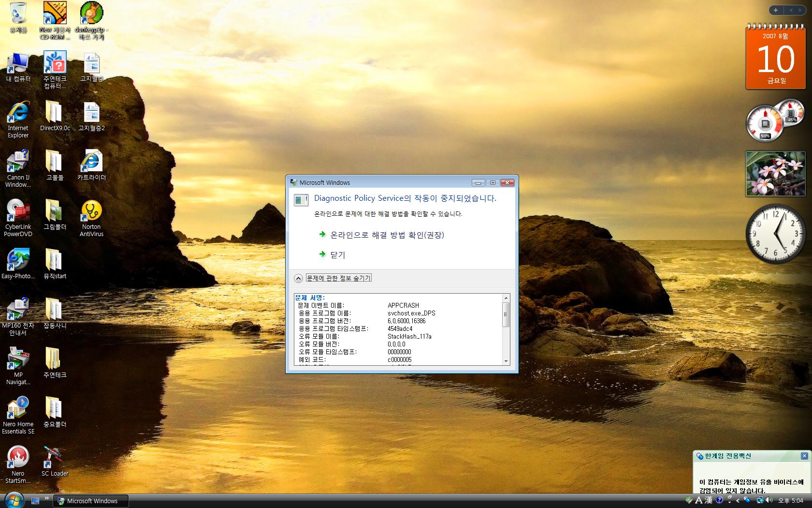Open the 그림폴더 folder icon
Viewport: 812px width, 508px height.
point(55,215)
